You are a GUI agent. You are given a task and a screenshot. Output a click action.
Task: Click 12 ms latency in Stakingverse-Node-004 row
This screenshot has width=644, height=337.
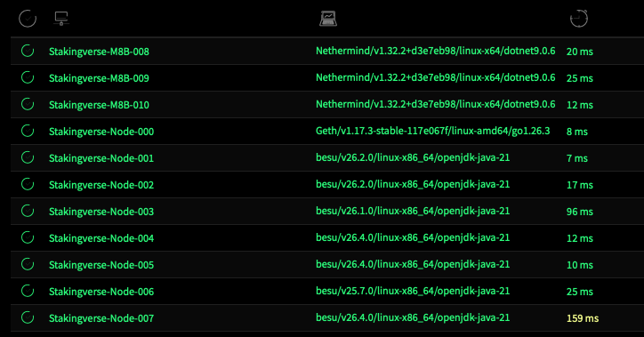coord(580,238)
